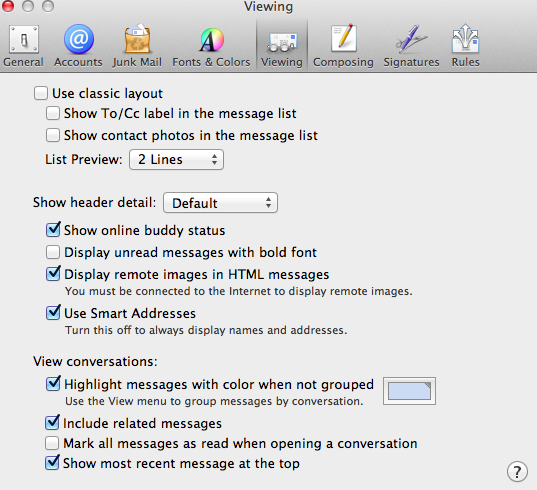This screenshot has height=490, width=537.
Task: Open the Fonts & Colors icon
Action: click(x=212, y=39)
